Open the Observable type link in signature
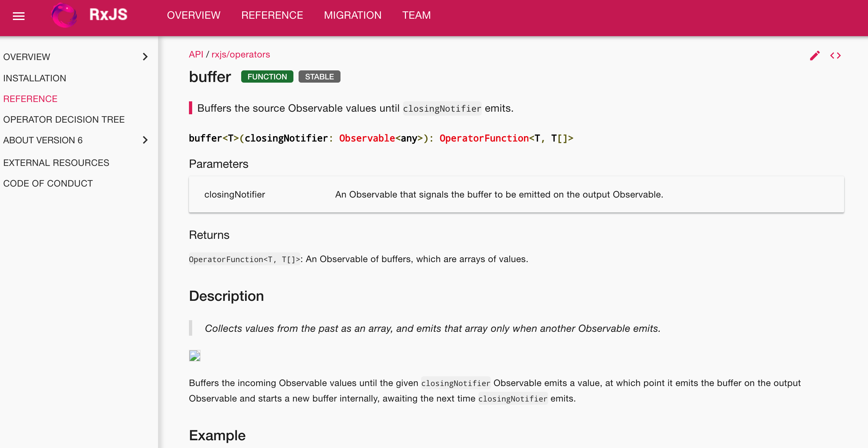Screen dimensions: 868x448 (x=367, y=138)
